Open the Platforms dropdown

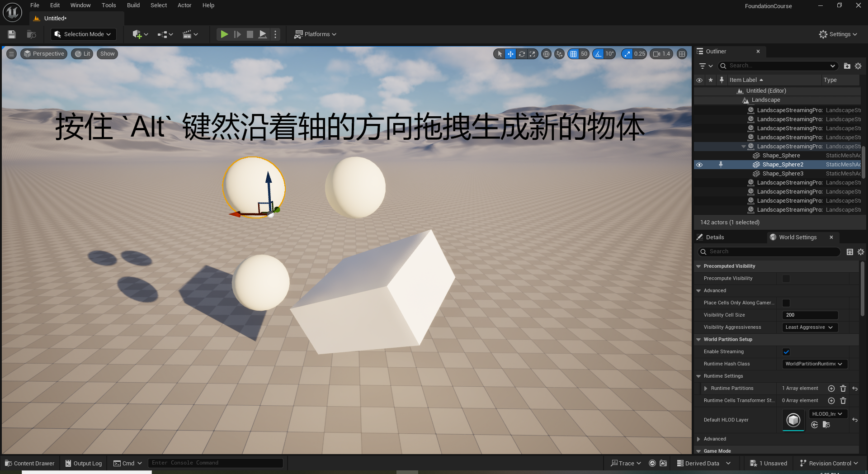click(315, 34)
